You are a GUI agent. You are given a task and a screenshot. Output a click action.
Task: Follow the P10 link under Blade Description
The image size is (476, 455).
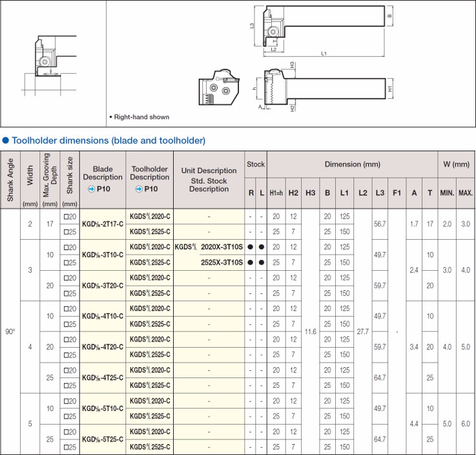(x=103, y=189)
